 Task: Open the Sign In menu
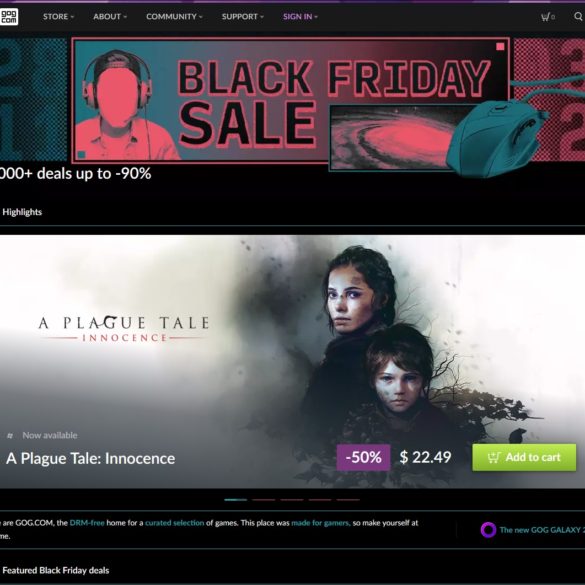tap(300, 16)
